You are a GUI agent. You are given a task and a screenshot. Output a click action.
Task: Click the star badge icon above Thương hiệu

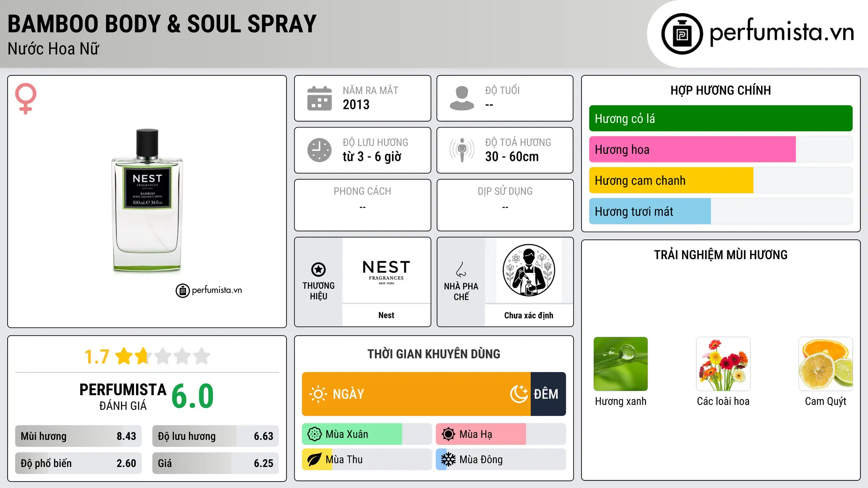point(318,269)
